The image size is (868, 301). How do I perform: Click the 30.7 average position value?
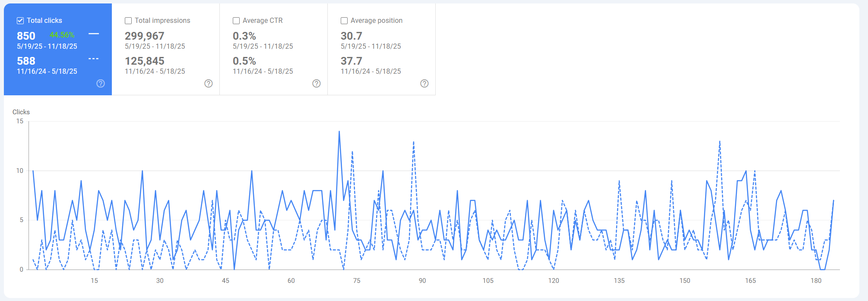click(x=352, y=36)
